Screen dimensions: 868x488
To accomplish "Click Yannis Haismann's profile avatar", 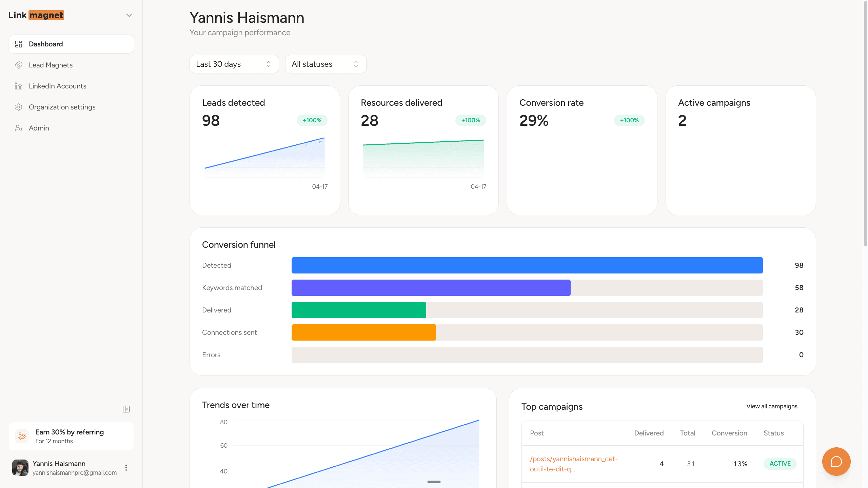I will pos(20,467).
